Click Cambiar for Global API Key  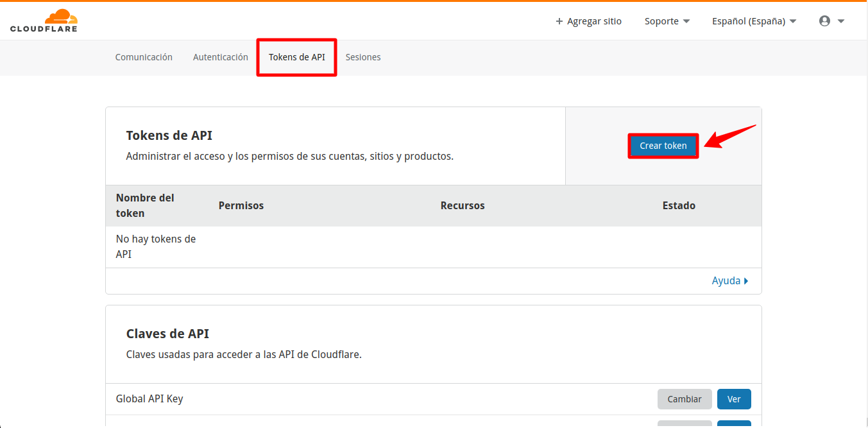coord(684,399)
